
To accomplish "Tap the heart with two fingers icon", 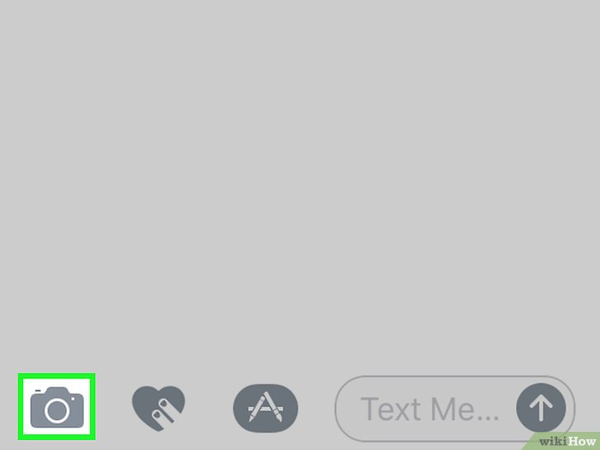I will pos(158,408).
